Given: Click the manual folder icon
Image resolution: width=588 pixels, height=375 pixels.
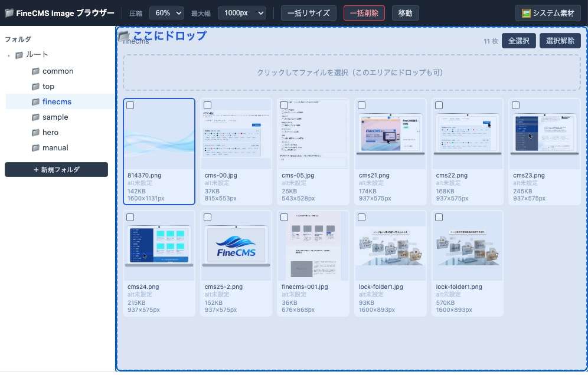Looking at the screenshot, I should (x=35, y=148).
